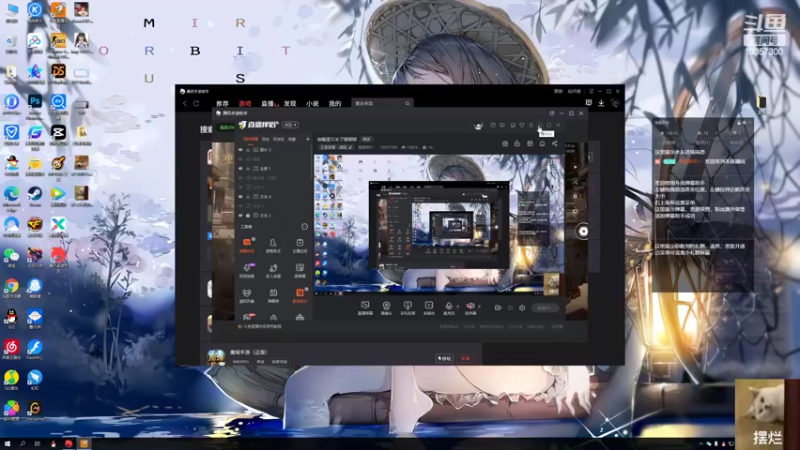Open the hamburger menu in 手游助手 title bar
Viewport: 800px width, 450px height.
pos(591,91)
